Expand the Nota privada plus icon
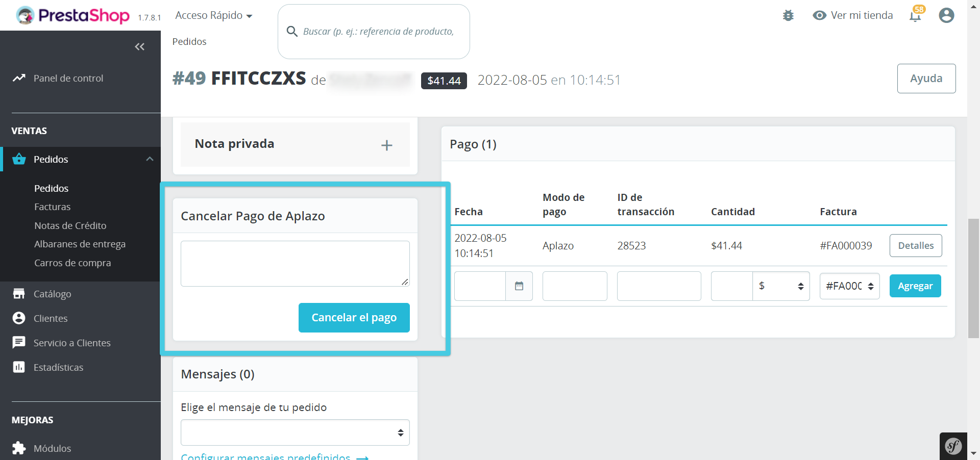The height and width of the screenshot is (460, 980). (387, 145)
